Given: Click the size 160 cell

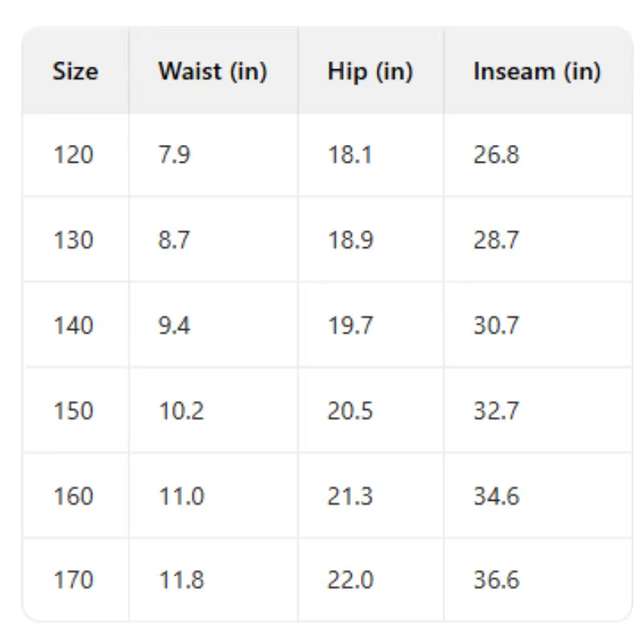Looking at the screenshot, I should (x=73, y=496).
